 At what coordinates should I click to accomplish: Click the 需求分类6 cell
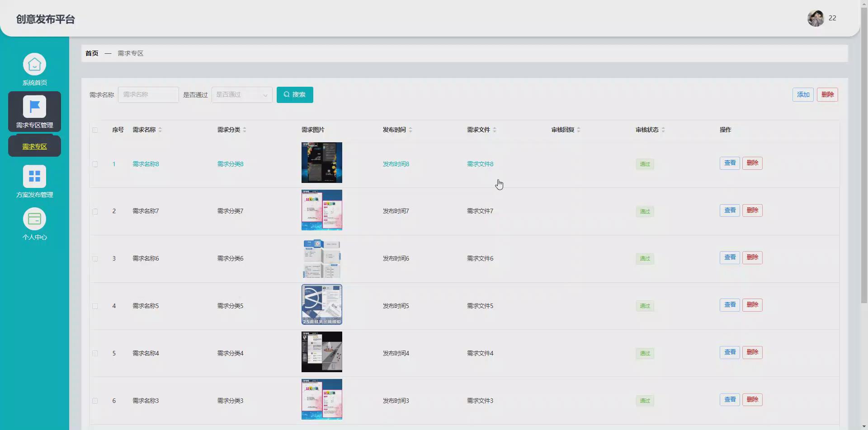(x=230, y=259)
